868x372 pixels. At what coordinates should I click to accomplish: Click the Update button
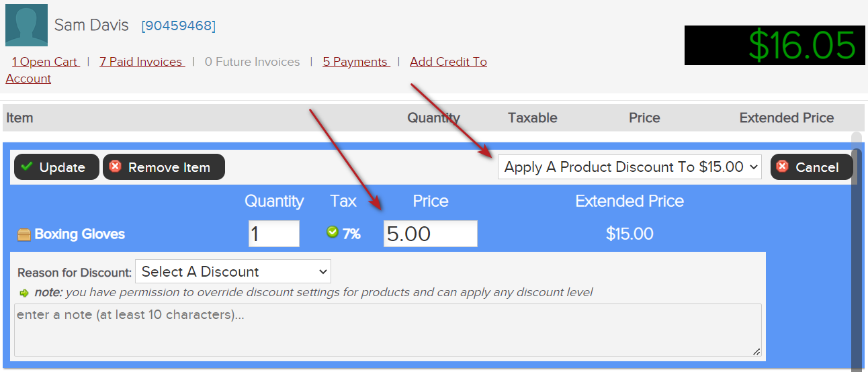[56, 167]
